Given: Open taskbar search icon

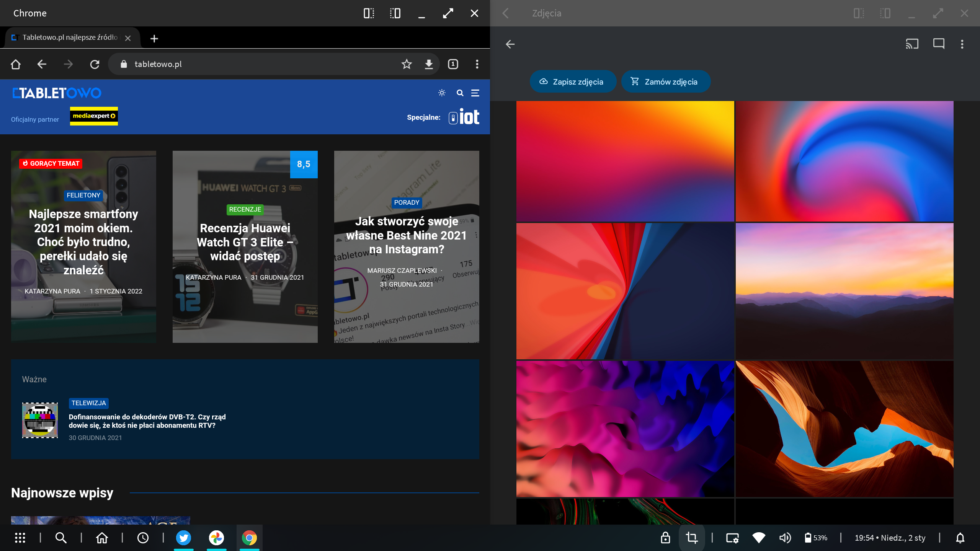Looking at the screenshot, I should click(x=61, y=538).
